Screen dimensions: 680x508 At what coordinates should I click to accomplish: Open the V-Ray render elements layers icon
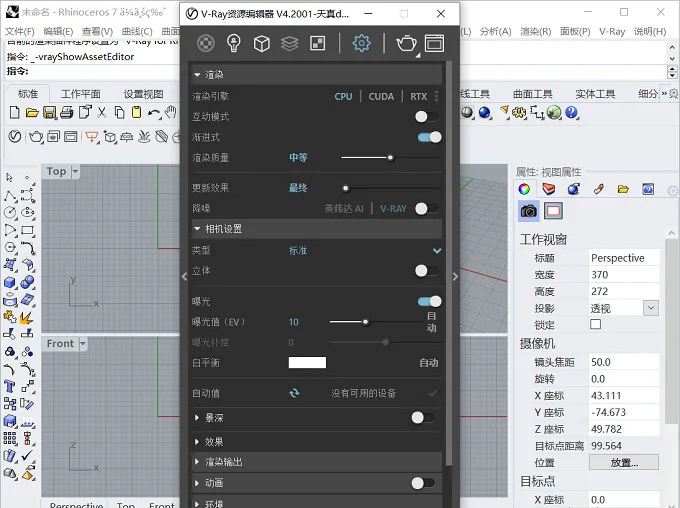coord(289,43)
